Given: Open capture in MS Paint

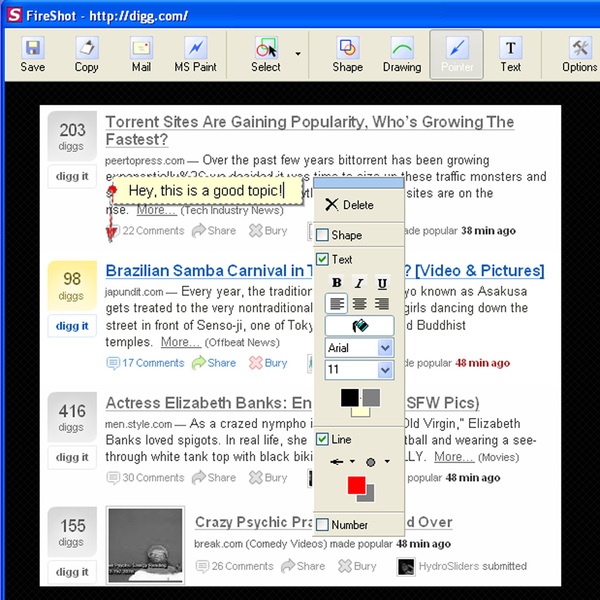Looking at the screenshot, I should click(x=196, y=55).
